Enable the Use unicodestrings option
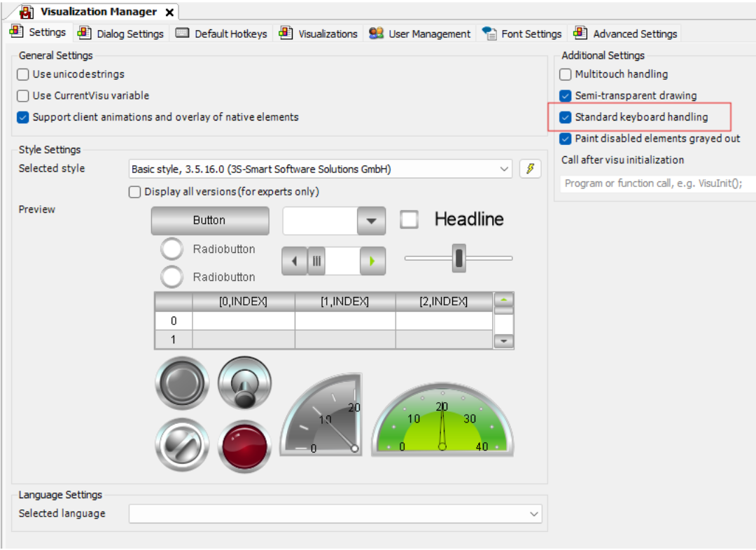Screen dimensions: 756x550 (22, 74)
